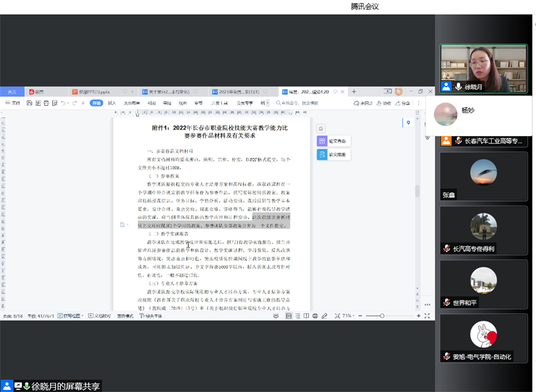The image size is (536, 392).
Task: Open the 论文排版 tool in right panel
Action: (335, 155)
